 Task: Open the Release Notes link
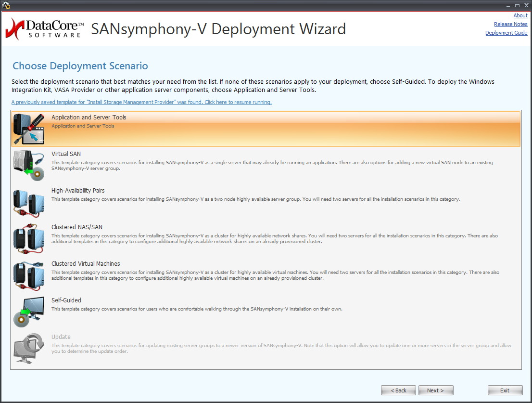[510, 25]
